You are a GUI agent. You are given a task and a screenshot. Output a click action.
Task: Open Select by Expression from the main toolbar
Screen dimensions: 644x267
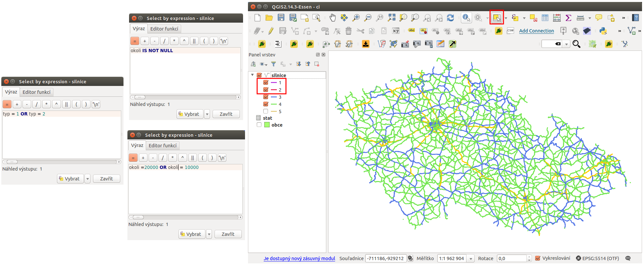515,18
